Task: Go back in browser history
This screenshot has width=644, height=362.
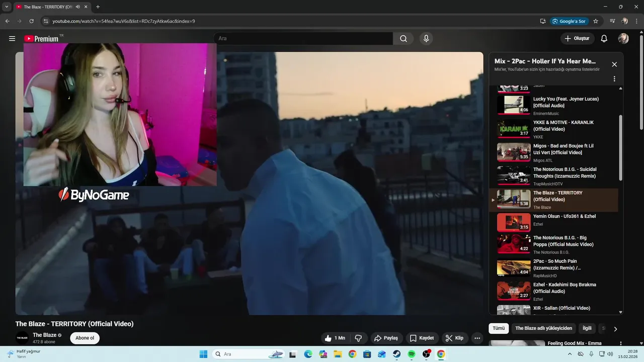Action: pyautogui.click(x=7, y=21)
